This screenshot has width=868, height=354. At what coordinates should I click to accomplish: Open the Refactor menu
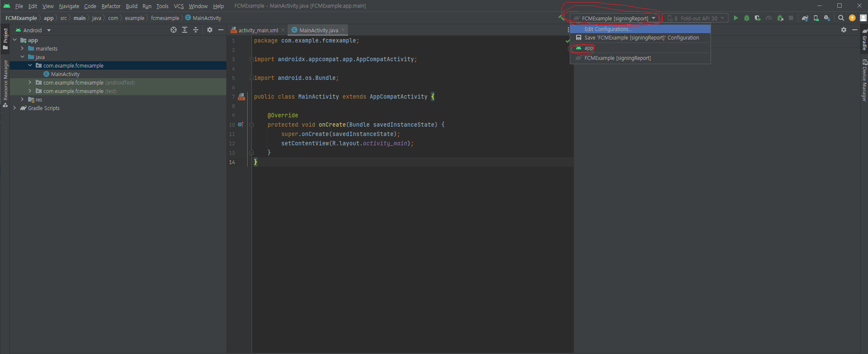pyautogui.click(x=111, y=6)
